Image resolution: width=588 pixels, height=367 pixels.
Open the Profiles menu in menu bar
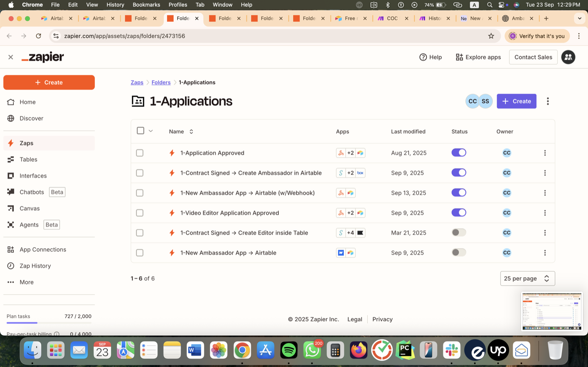178,5
